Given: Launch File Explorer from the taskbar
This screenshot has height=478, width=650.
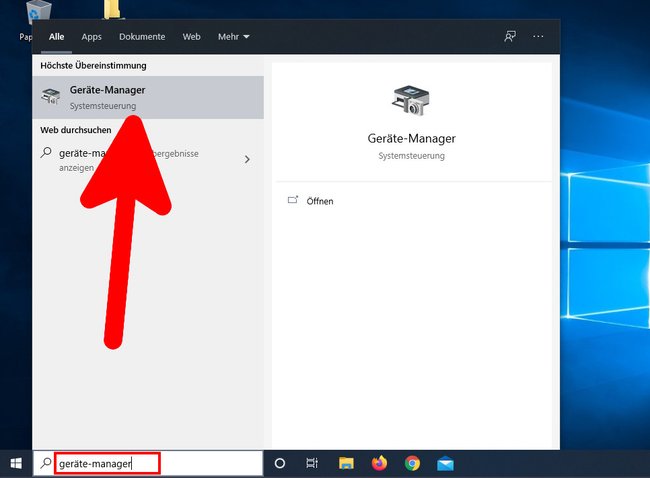Looking at the screenshot, I should click(346, 463).
